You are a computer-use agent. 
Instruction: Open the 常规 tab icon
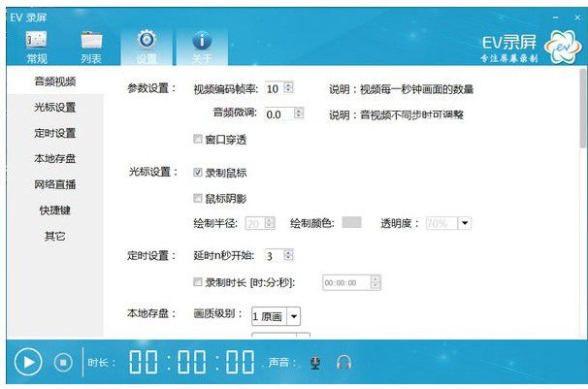click(36, 40)
